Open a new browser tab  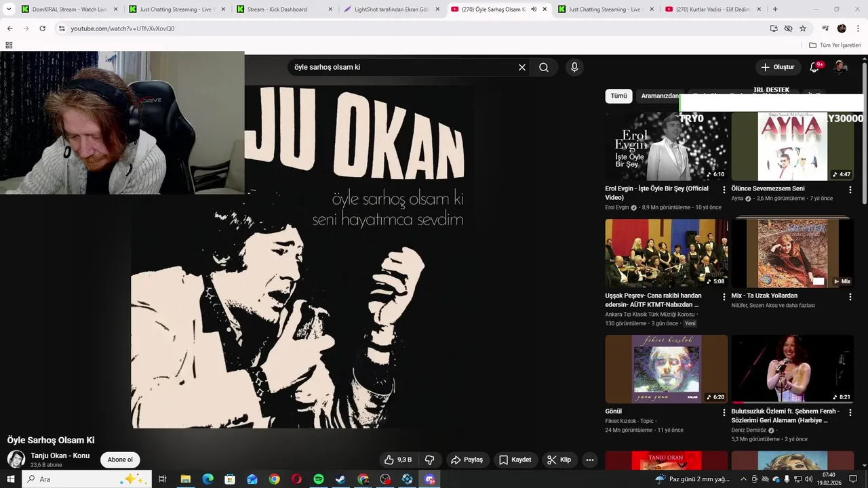(775, 9)
